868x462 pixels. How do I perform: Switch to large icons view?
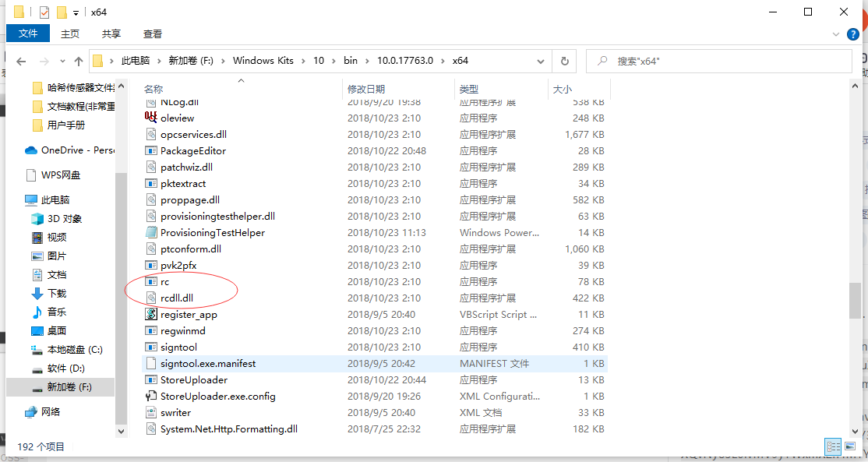pyautogui.click(x=850, y=446)
